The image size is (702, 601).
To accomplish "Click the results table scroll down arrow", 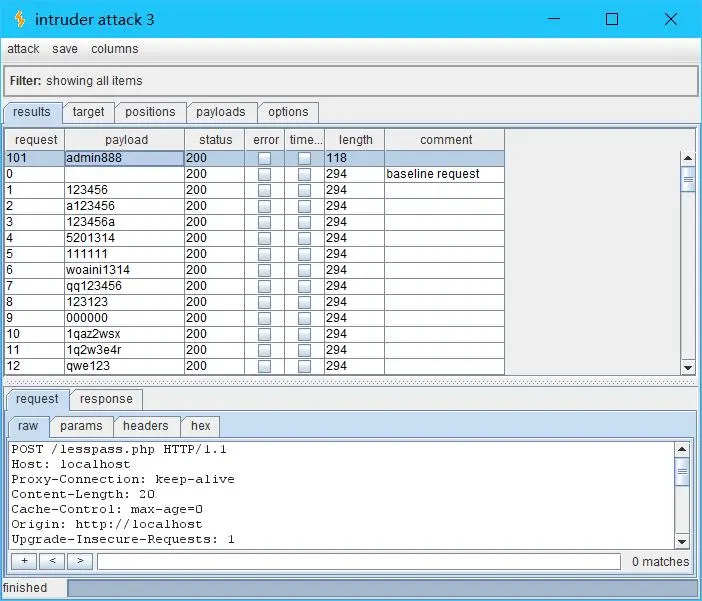I will click(688, 368).
